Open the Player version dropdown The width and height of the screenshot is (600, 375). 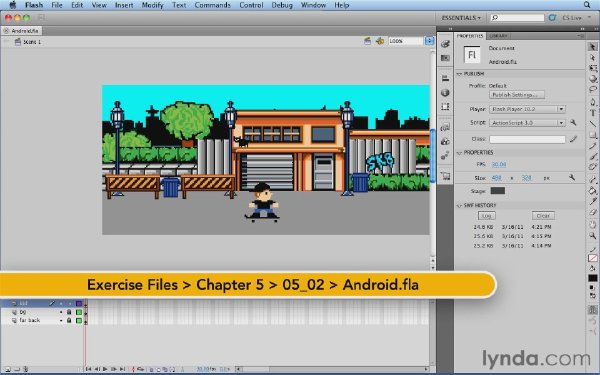[x=527, y=109]
